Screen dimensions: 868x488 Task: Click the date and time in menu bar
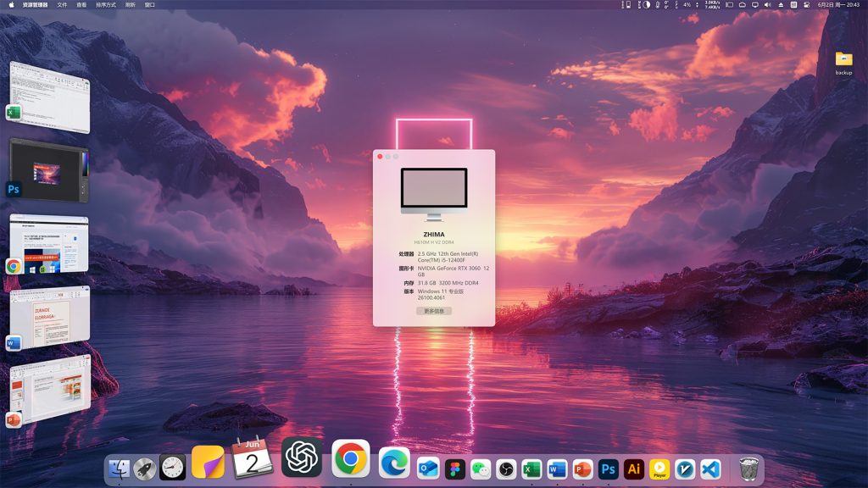[x=839, y=5]
